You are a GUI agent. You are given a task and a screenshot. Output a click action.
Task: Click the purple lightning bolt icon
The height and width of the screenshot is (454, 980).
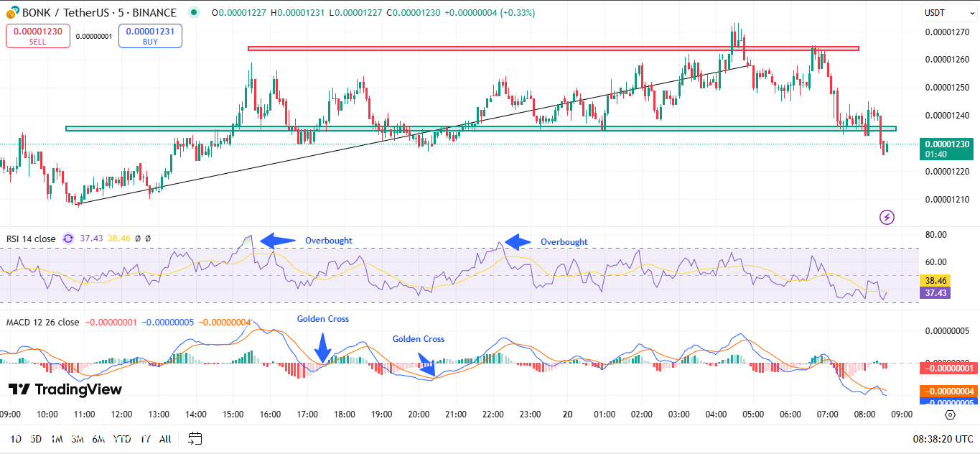tap(887, 217)
